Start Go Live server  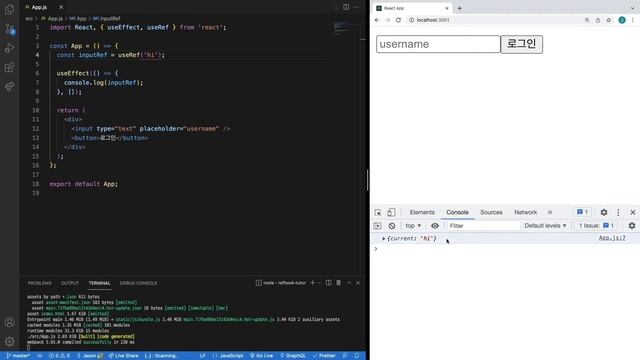click(x=262, y=356)
